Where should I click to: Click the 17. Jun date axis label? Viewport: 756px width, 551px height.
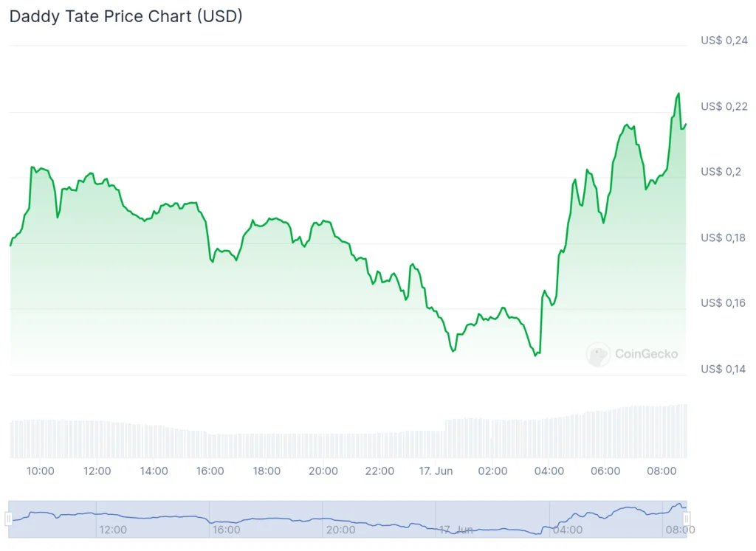click(436, 471)
